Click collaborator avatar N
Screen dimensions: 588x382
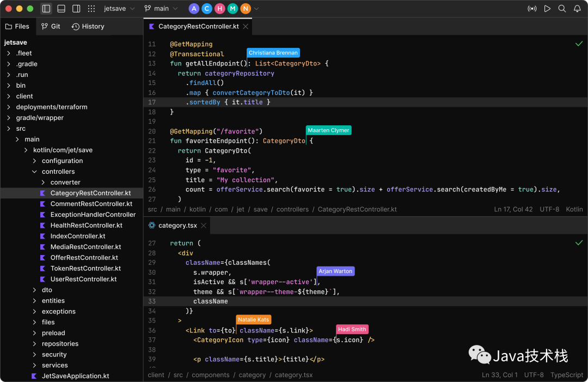[x=245, y=9]
